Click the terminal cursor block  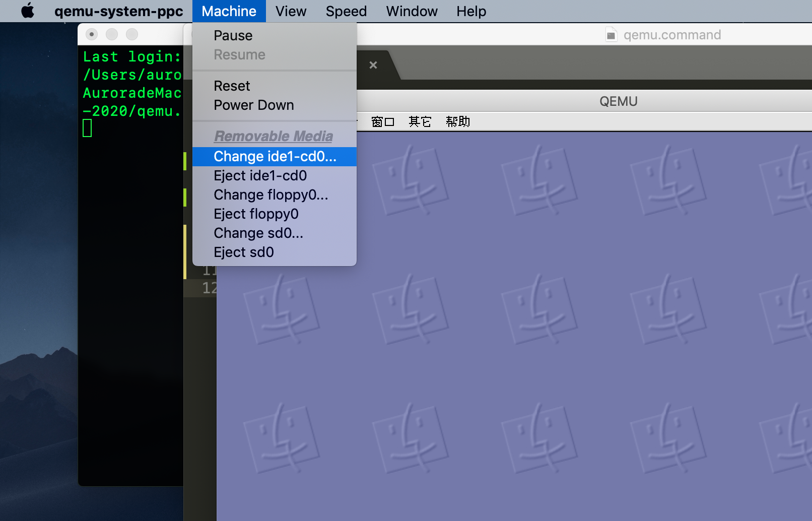pos(87,128)
